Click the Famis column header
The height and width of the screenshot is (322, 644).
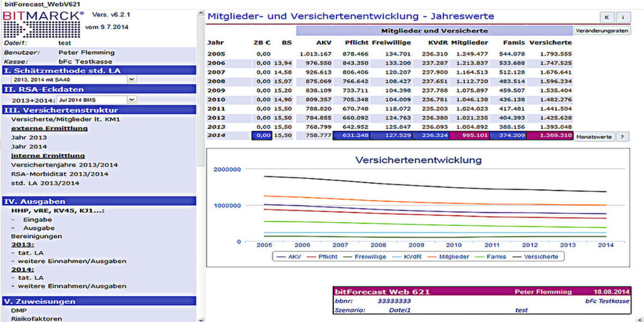coord(513,42)
